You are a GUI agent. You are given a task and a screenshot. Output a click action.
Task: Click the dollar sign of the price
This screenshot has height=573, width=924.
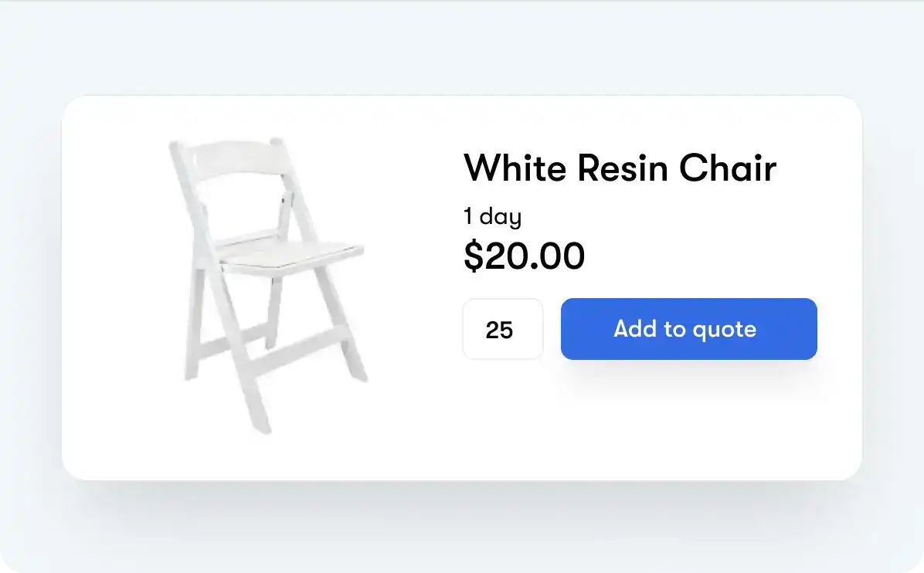click(473, 256)
